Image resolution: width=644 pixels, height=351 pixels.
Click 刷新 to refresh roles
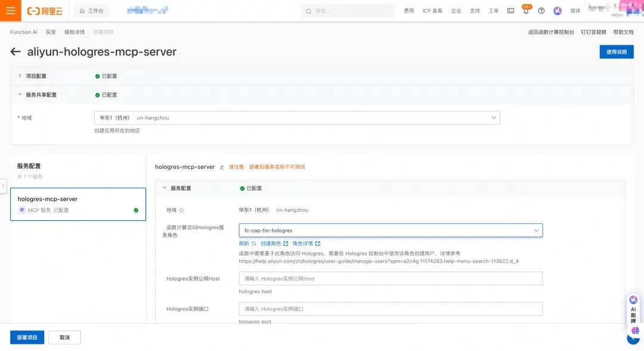tap(247, 244)
